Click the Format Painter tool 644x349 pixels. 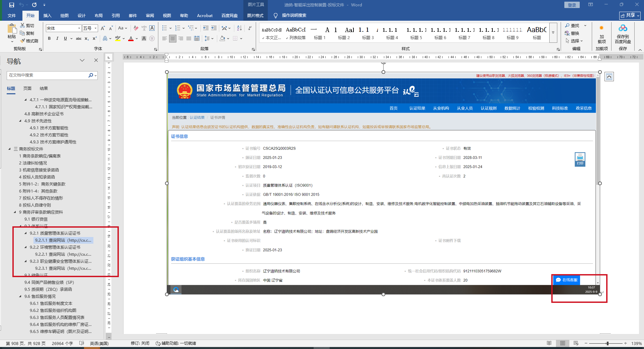[x=29, y=41]
